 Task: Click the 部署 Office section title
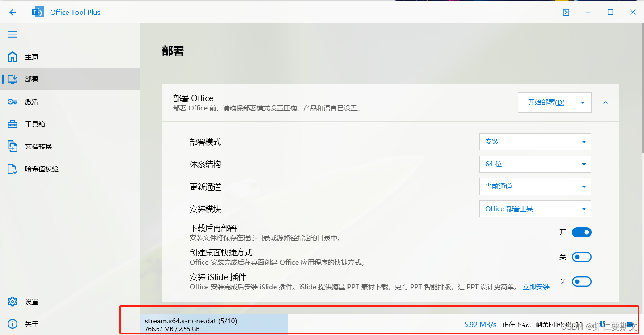click(193, 98)
